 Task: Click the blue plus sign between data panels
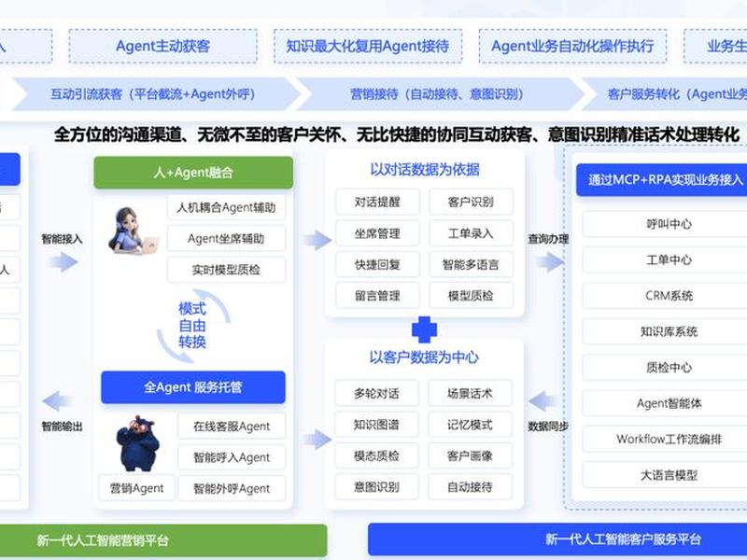(x=424, y=329)
